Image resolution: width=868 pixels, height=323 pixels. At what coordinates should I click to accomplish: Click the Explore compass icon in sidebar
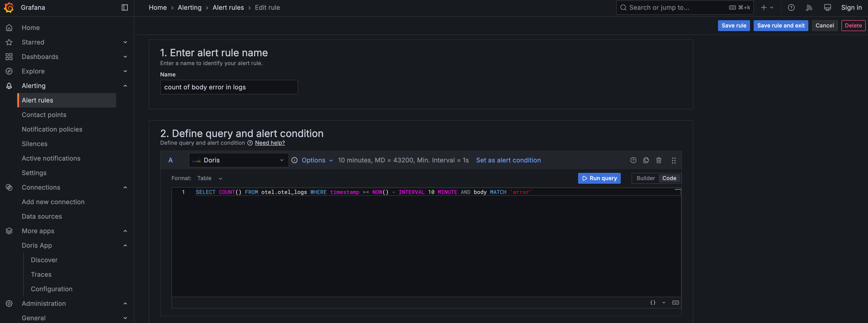click(9, 71)
